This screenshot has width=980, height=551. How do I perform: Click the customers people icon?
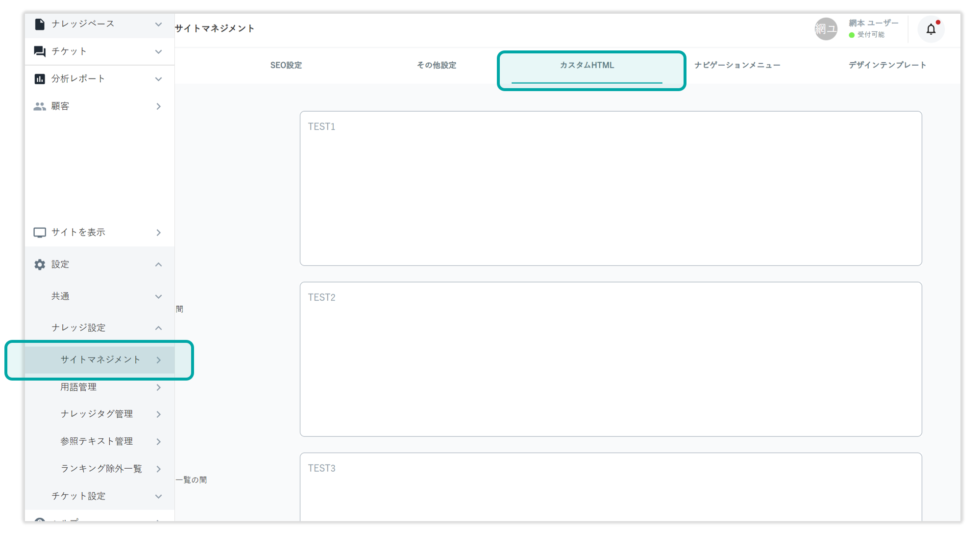[x=40, y=106]
